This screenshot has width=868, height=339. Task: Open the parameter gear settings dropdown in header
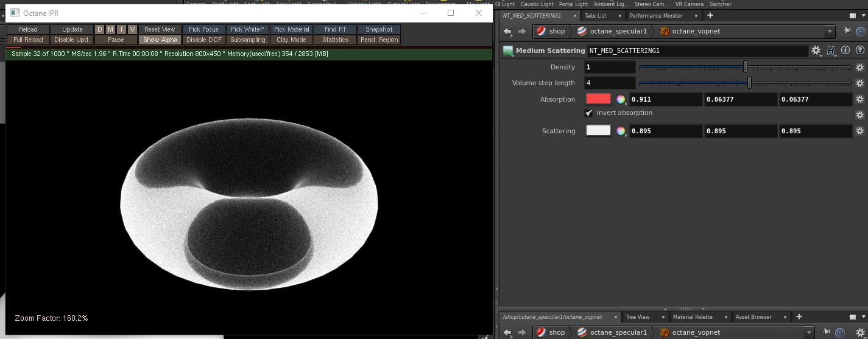817,51
